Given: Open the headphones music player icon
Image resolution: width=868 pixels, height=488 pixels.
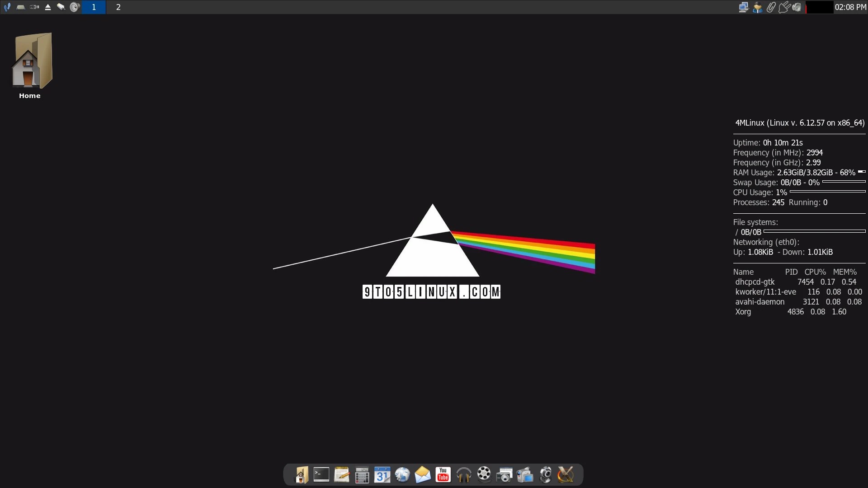Looking at the screenshot, I should coord(463,474).
